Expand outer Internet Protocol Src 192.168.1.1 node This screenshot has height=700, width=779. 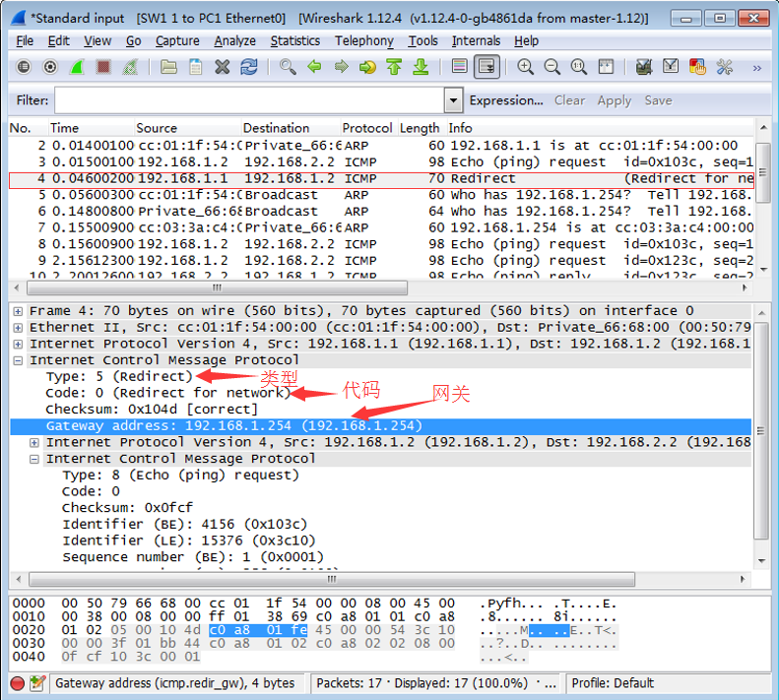point(18,345)
